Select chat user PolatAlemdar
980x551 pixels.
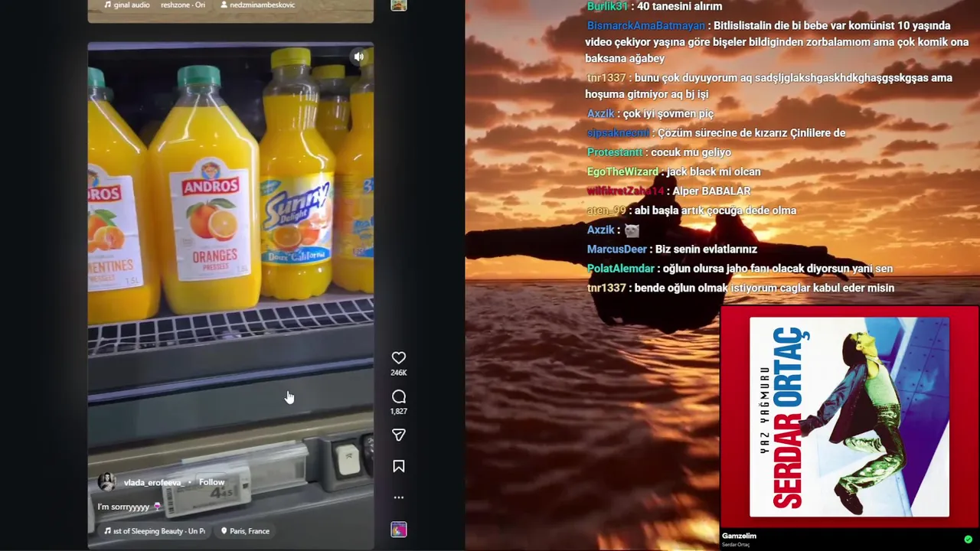(621, 269)
